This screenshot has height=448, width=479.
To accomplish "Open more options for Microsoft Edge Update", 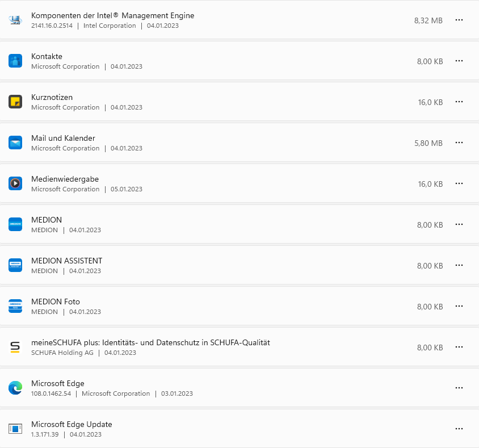I will click(x=459, y=429).
